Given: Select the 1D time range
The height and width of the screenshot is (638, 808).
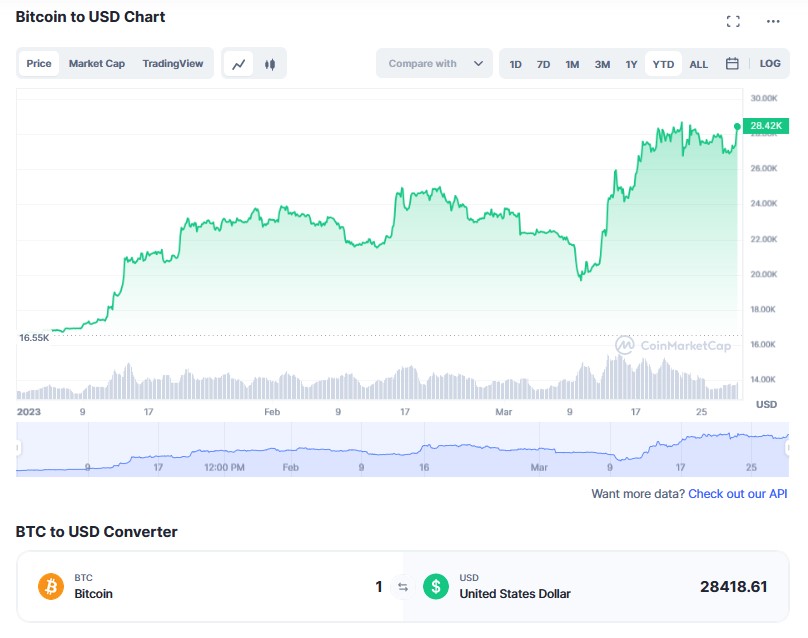Looking at the screenshot, I should pos(515,64).
